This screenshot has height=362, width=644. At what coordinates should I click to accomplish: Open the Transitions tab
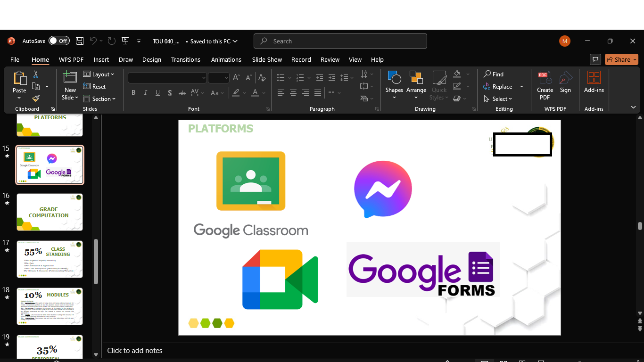185,59
